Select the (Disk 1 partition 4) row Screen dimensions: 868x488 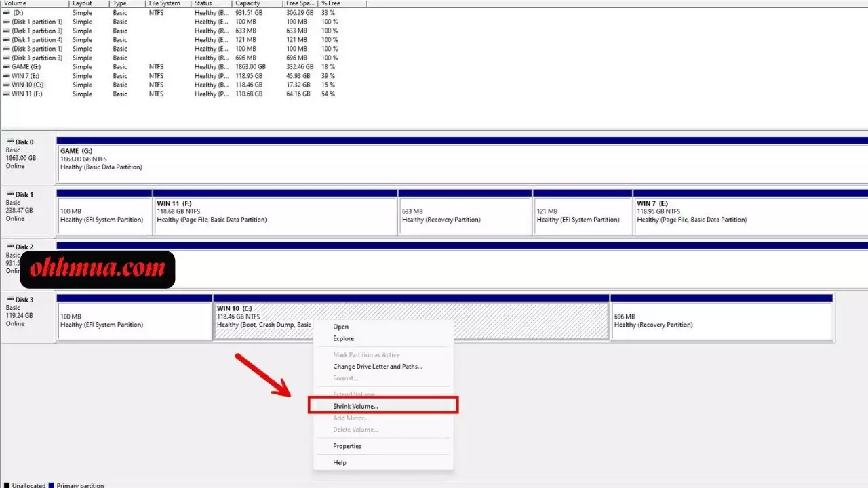183,39
